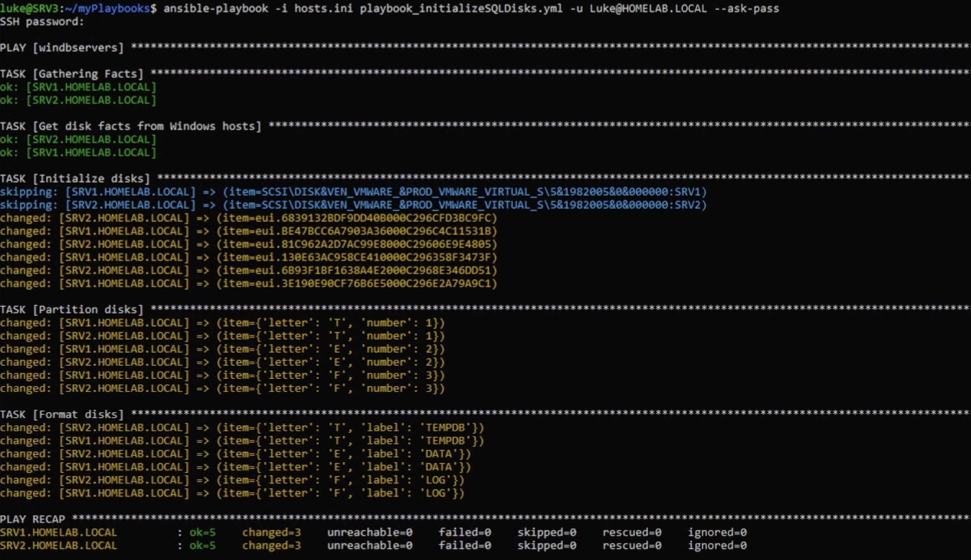971x560 pixels.
Task: Click SRV1.HOMELAB.LOCAL host name in recap
Action: (58, 533)
